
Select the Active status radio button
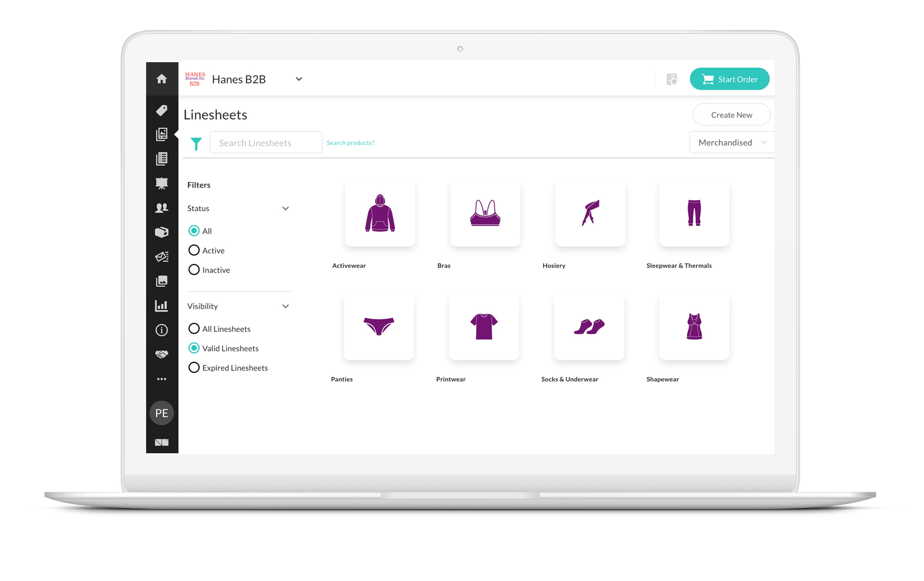[194, 250]
